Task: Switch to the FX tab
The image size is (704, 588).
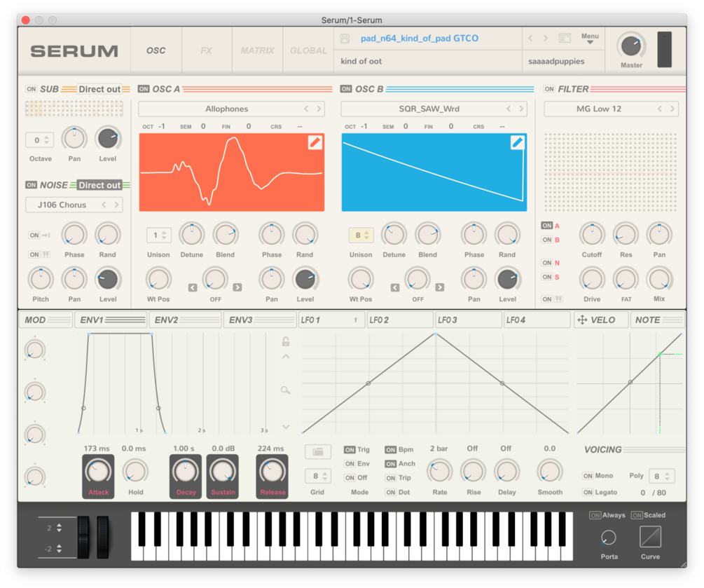Action: point(207,50)
